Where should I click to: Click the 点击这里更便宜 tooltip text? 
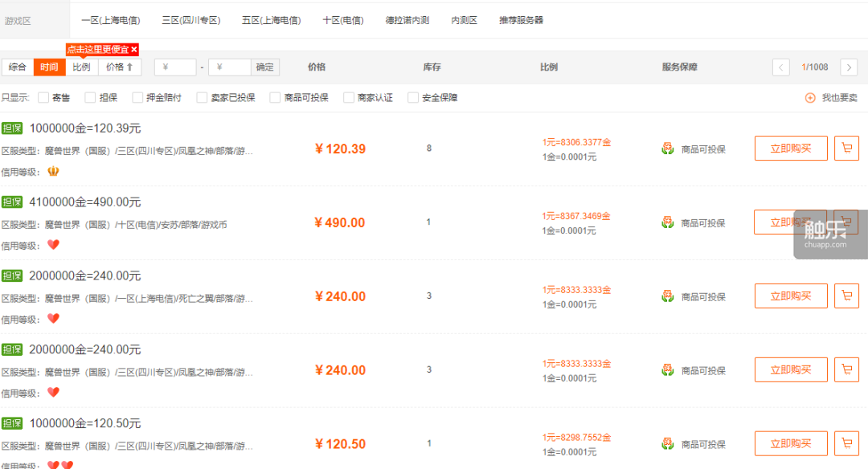point(98,49)
